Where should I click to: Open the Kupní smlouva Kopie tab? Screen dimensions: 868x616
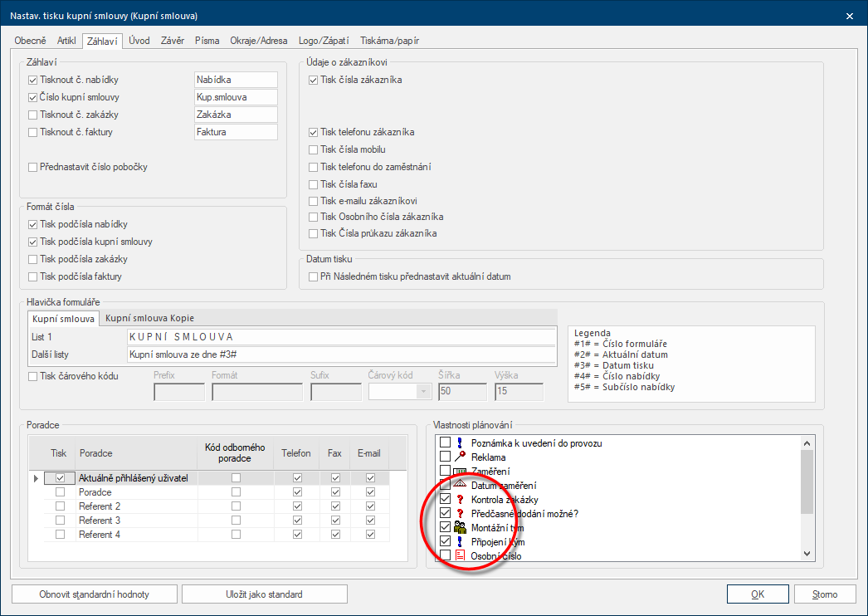click(x=150, y=318)
